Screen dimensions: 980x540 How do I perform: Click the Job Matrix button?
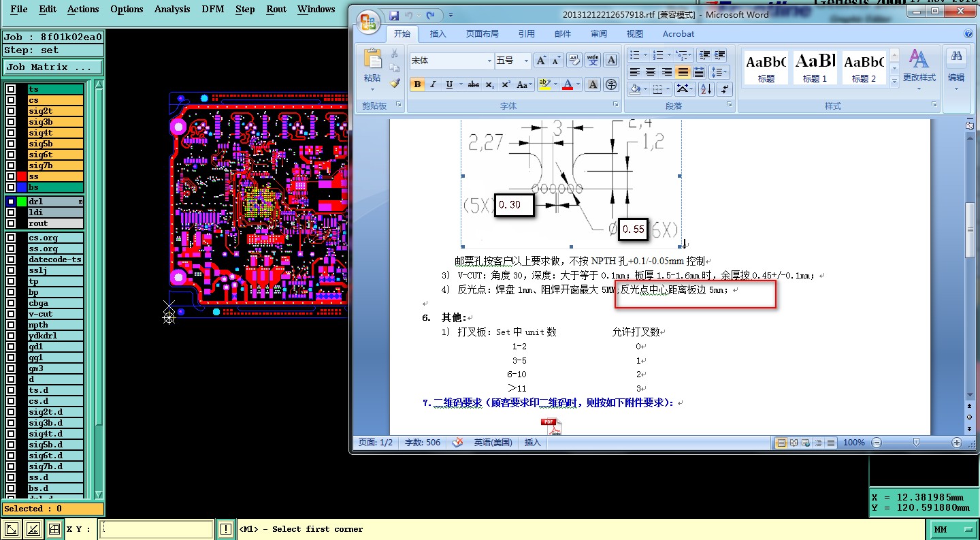coord(52,67)
